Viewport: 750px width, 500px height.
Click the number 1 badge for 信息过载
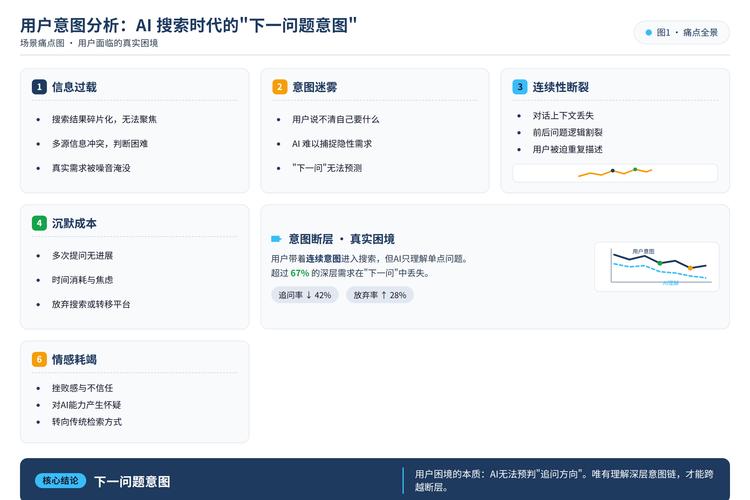(39, 87)
